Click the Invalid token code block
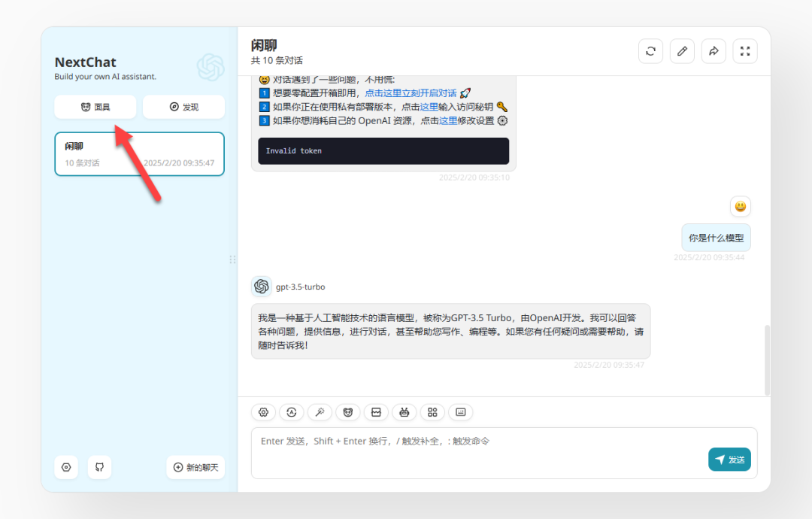Screen dimensions: 812x519 [383, 150]
